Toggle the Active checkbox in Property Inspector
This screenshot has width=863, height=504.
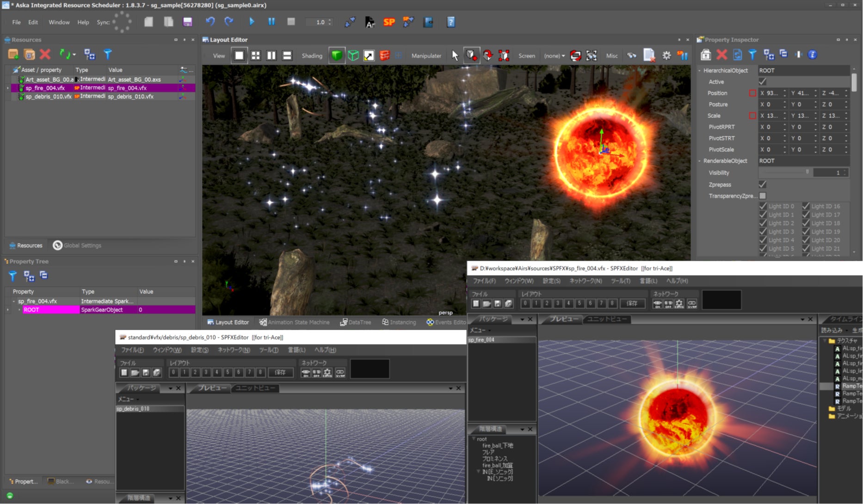point(763,82)
